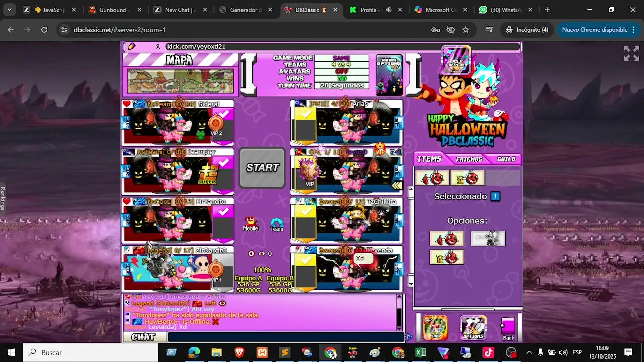This screenshot has height=362, width=644.
Task: Click the Game Mode value SAME
Action: 342,58
